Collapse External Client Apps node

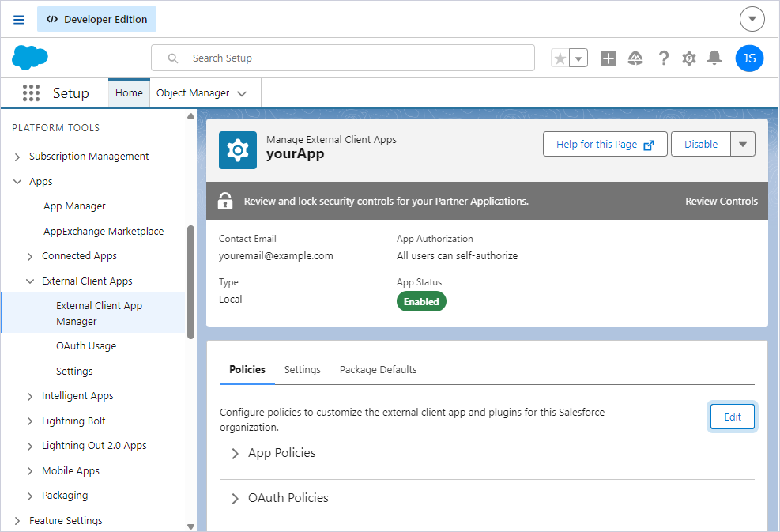(x=30, y=281)
